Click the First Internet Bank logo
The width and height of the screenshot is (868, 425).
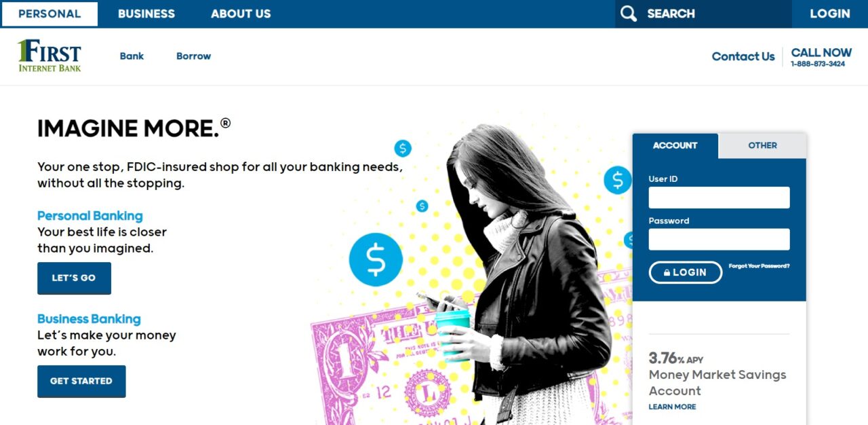click(50, 56)
